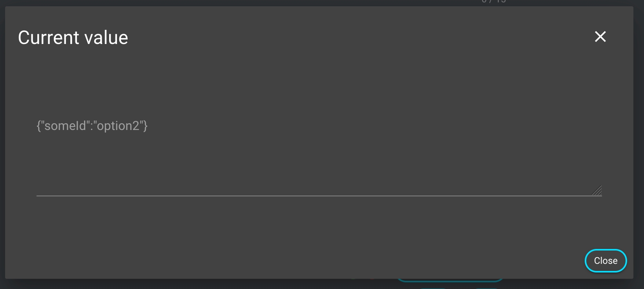Select the cyan-outlined Close button
Image resolution: width=644 pixels, height=289 pixels.
[606, 261]
